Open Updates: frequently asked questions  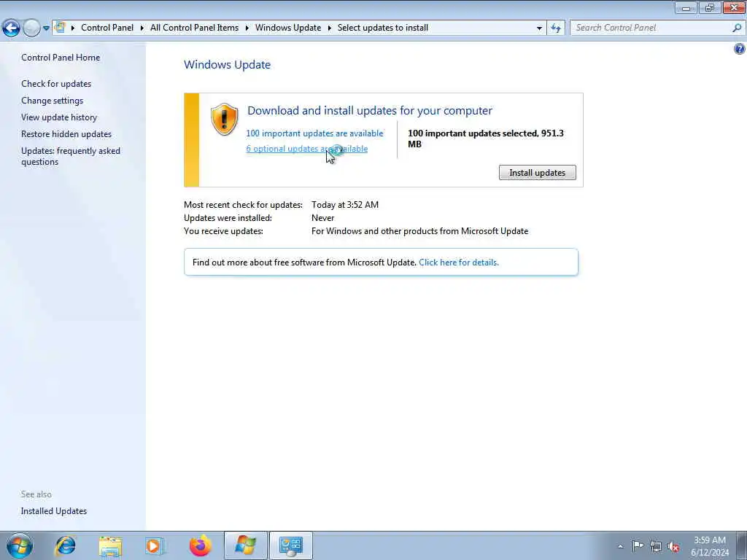71,156
